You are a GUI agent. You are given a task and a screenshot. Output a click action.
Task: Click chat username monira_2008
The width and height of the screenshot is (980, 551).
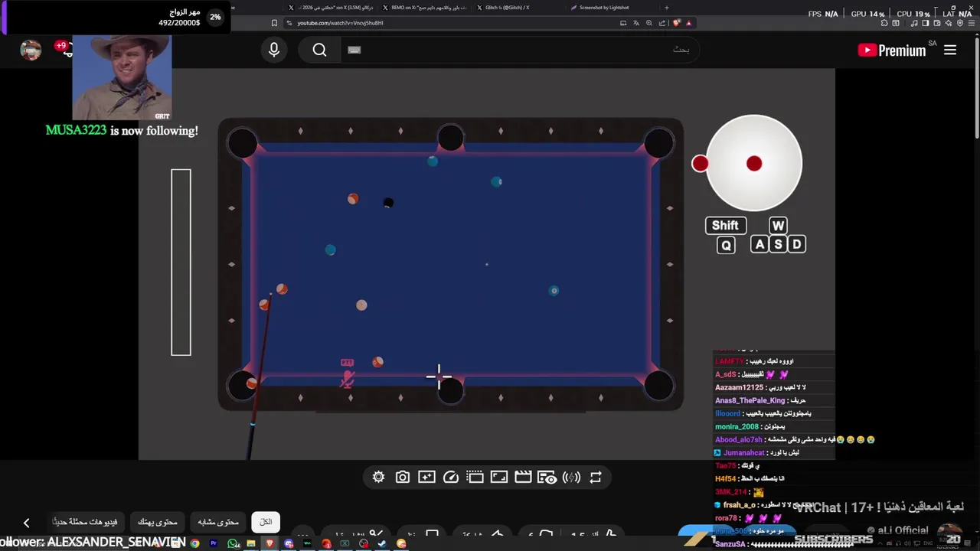point(737,426)
